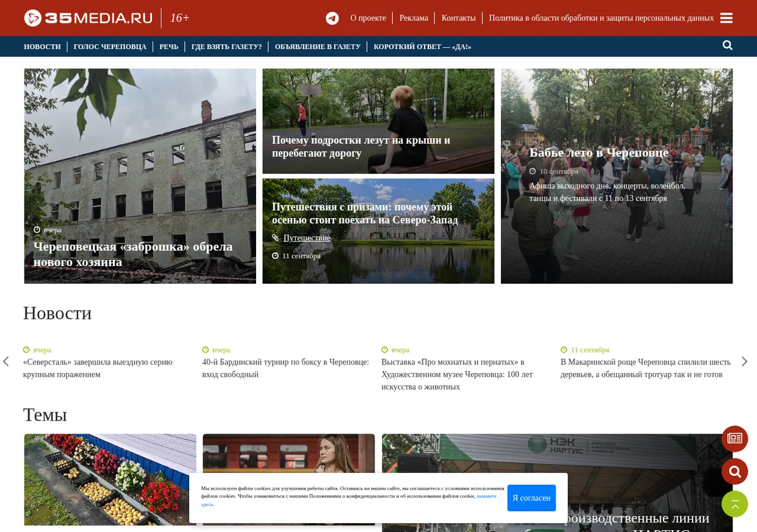Open the hamburger menu in the header
757x532 pixels.
[726, 18]
